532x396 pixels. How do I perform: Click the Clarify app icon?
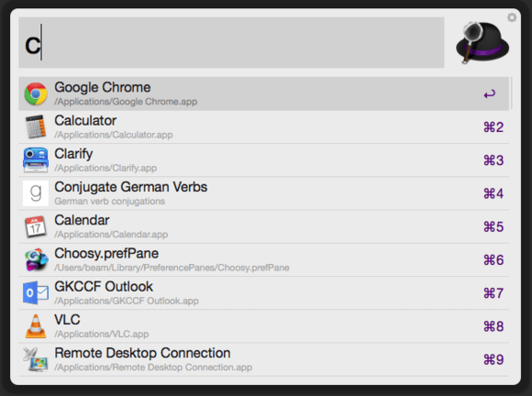(36, 160)
